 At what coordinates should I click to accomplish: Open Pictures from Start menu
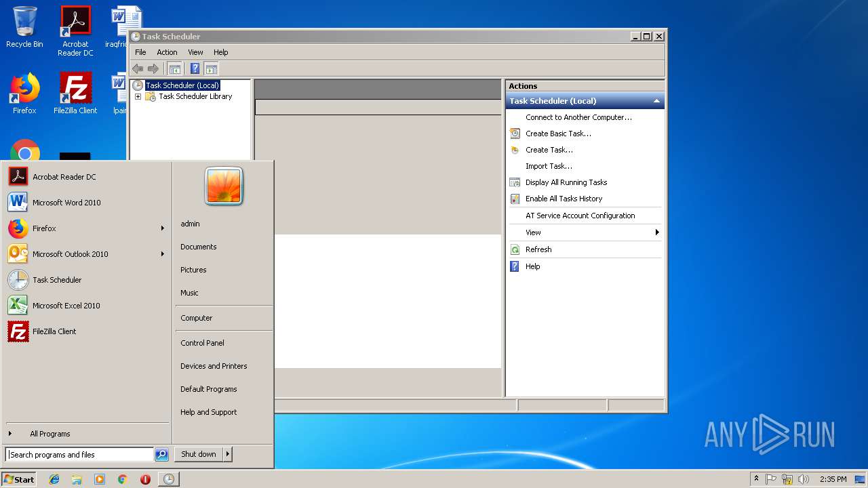[193, 270]
